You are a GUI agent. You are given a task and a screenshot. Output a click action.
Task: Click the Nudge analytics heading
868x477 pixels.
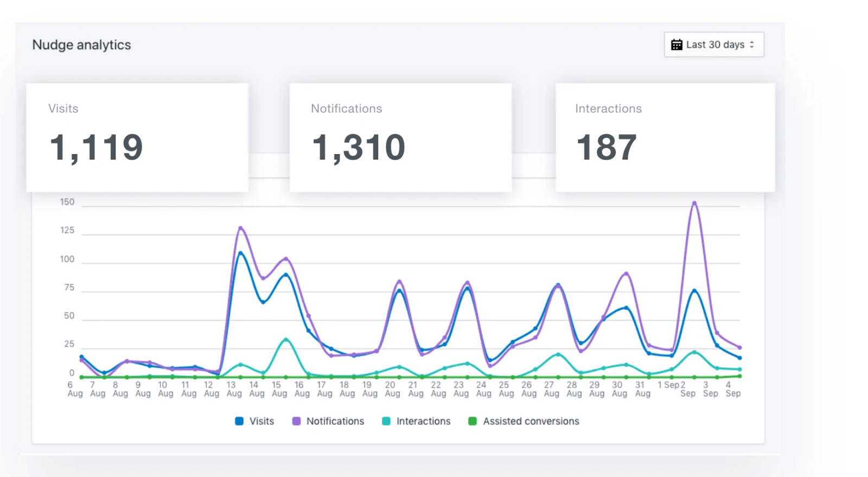click(81, 45)
